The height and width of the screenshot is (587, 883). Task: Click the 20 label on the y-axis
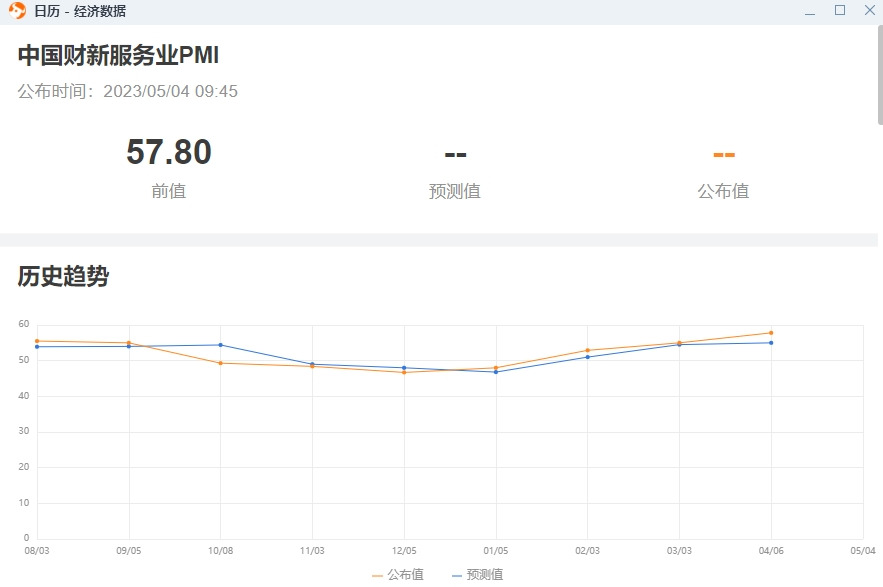24,467
